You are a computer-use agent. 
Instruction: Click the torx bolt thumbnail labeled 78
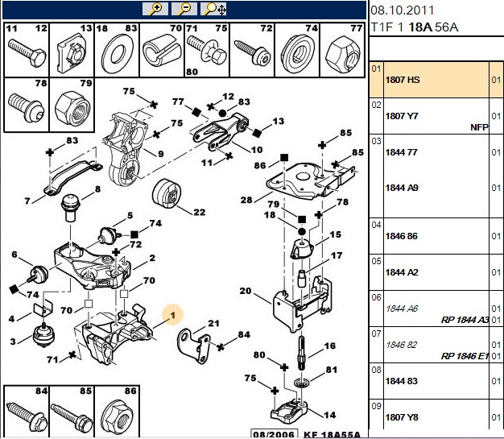tap(27, 105)
